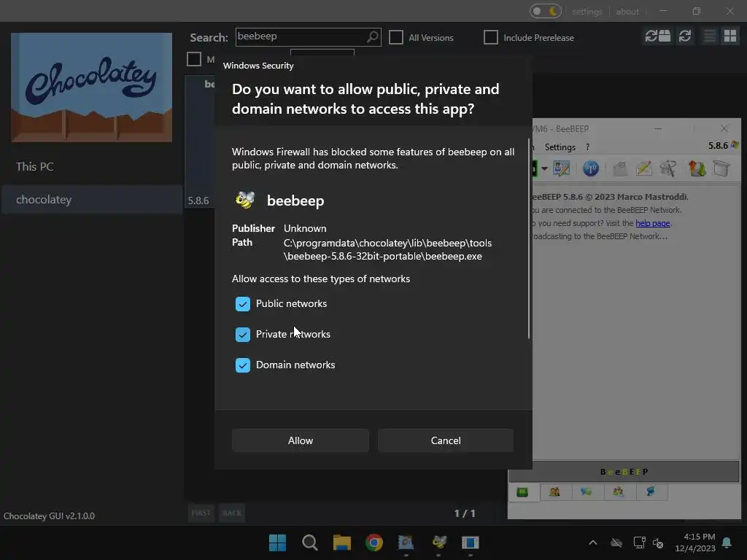This screenshot has height=560, width=747.
Task: Select the users tab in BeeBEEP
Action: [554, 492]
